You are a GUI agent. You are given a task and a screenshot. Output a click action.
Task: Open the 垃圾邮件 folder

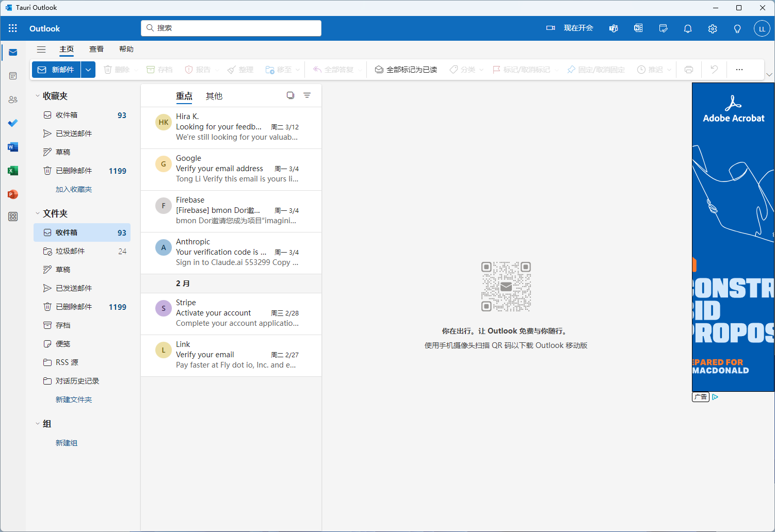coord(82,251)
